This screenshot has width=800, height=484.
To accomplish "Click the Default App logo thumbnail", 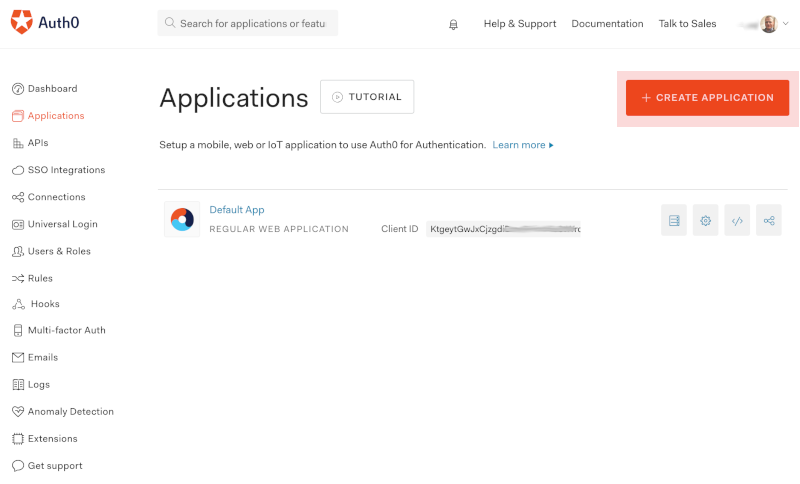I will (182, 219).
